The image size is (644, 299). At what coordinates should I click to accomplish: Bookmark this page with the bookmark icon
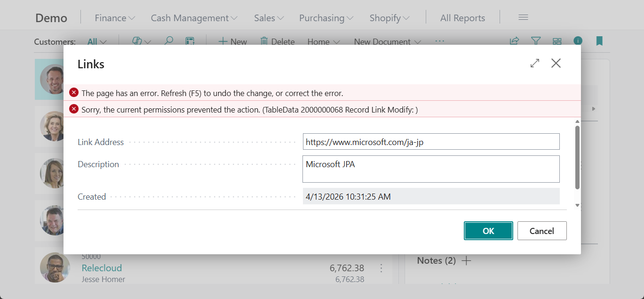(599, 41)
